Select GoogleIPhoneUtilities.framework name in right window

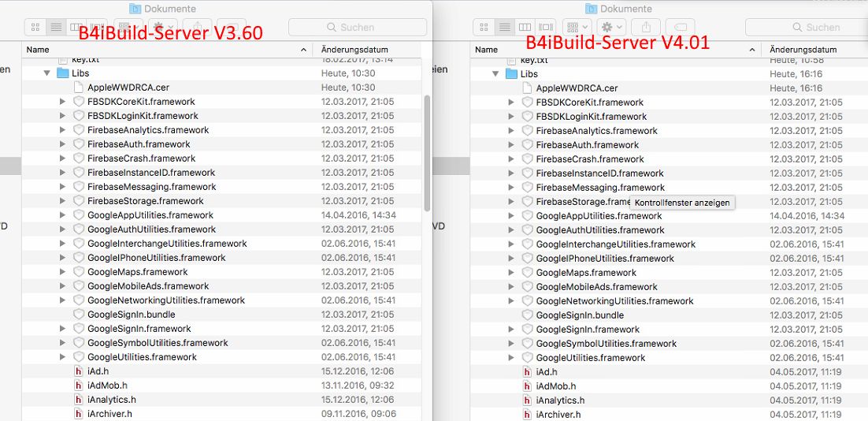pos(605,258)
